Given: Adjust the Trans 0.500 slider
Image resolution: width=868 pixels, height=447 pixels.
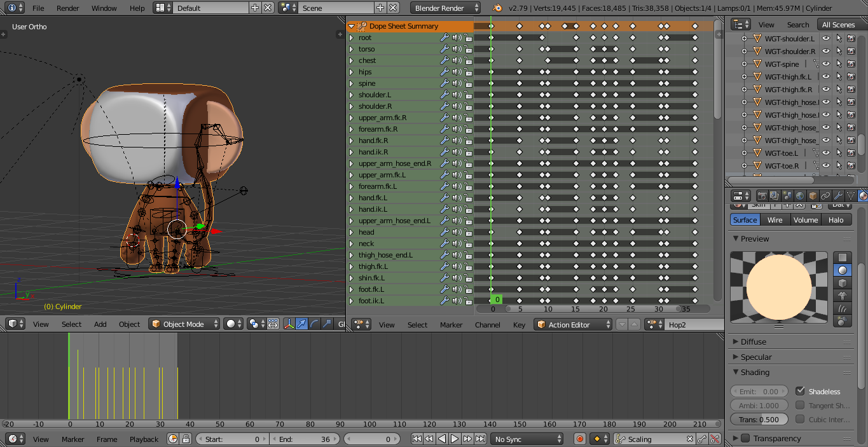Looking at the screenshot, I should (759, 419).
